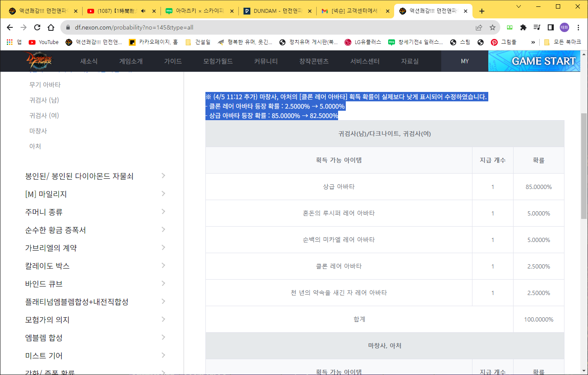Image resolution: width=588 pixels, height=375 pixels.
Task: Click the address bar URL field
Action: coord(257,27)
